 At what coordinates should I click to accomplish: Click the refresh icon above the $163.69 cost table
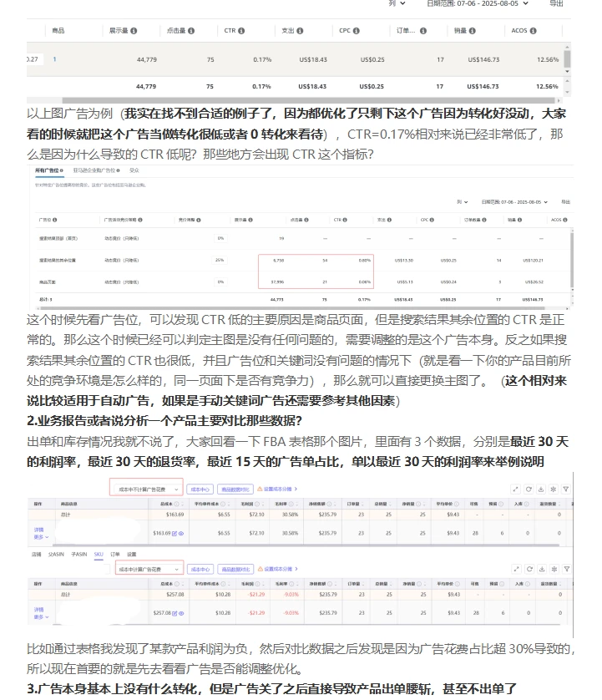pyautogui.click(x=529, y=489)
